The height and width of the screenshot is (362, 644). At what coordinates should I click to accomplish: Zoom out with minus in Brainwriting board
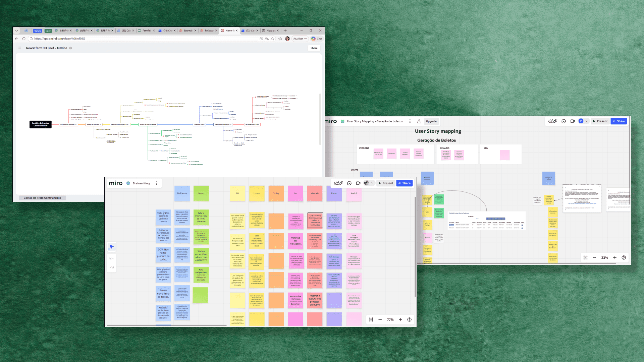380,320
